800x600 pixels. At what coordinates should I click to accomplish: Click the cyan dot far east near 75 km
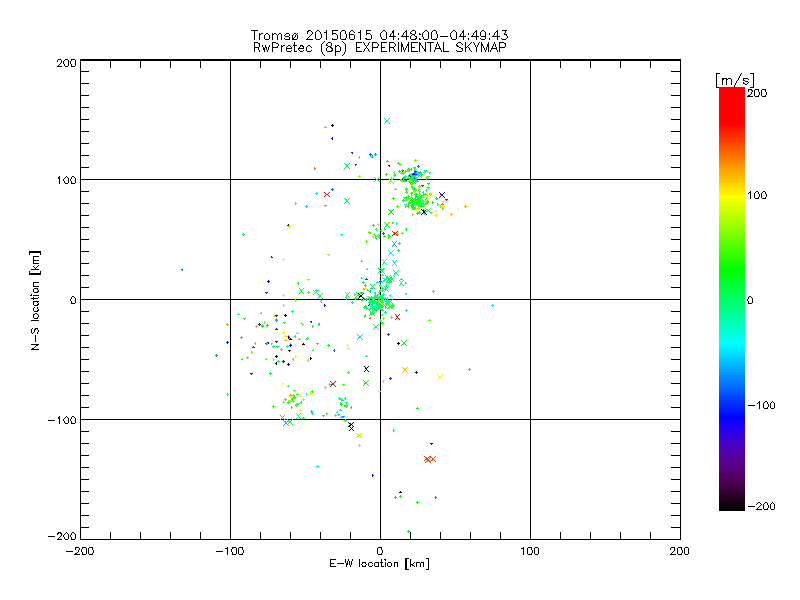click(492, 306)
